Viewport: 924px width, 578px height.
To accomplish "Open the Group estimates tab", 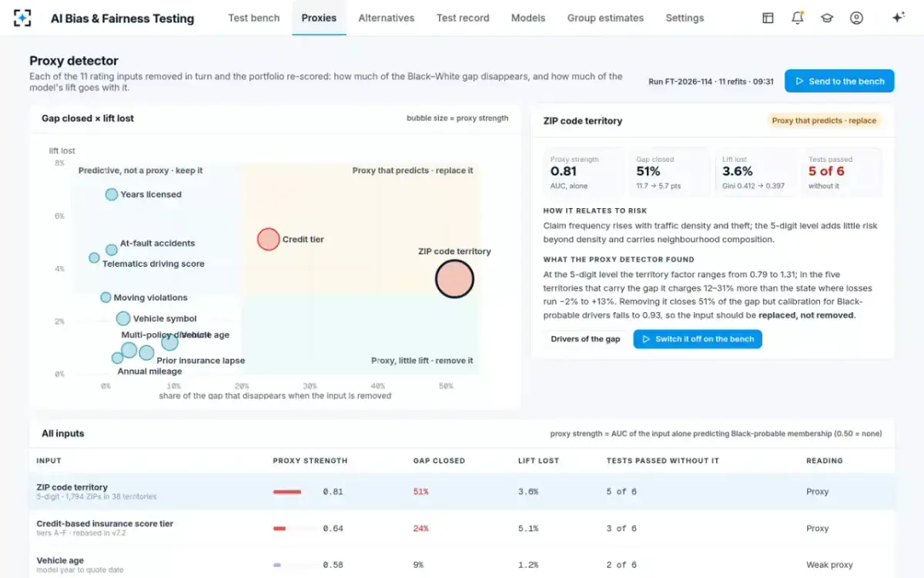I will click(x=605, y=18).
